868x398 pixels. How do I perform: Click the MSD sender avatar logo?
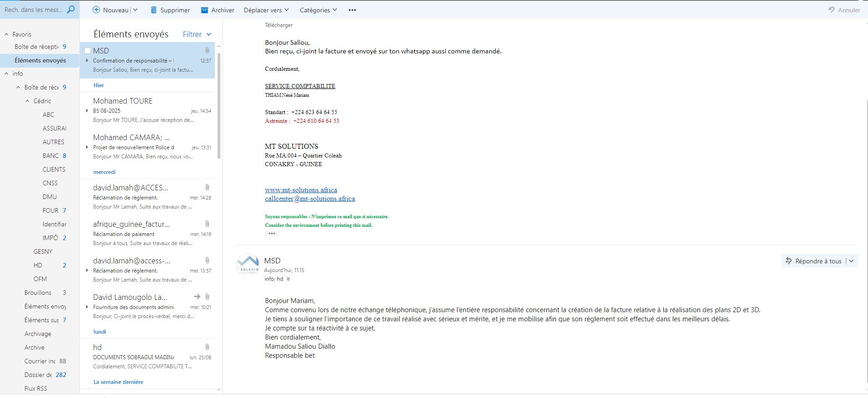coord(248,264)
